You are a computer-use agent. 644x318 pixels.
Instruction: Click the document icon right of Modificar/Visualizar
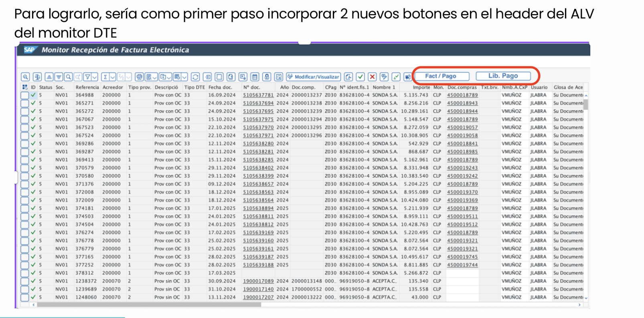point(348,77)
